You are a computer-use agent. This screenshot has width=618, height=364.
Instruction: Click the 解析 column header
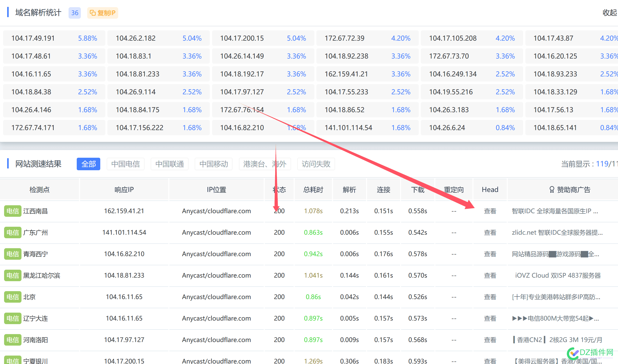click(349, 190)
